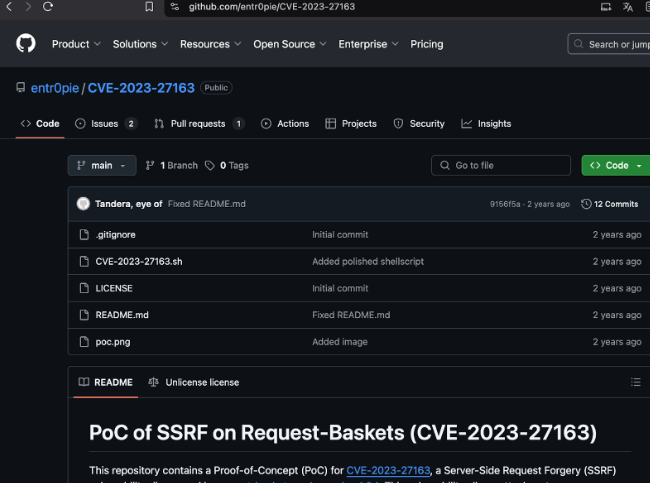
Task: Click the tag icon next to 0 Tags
Action: click(x=210, y=165)
